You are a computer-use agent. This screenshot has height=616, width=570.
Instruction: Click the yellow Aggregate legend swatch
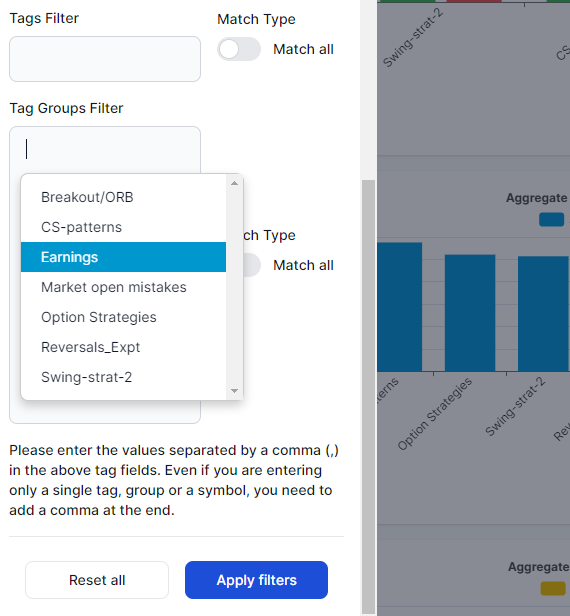coord(553,588)
